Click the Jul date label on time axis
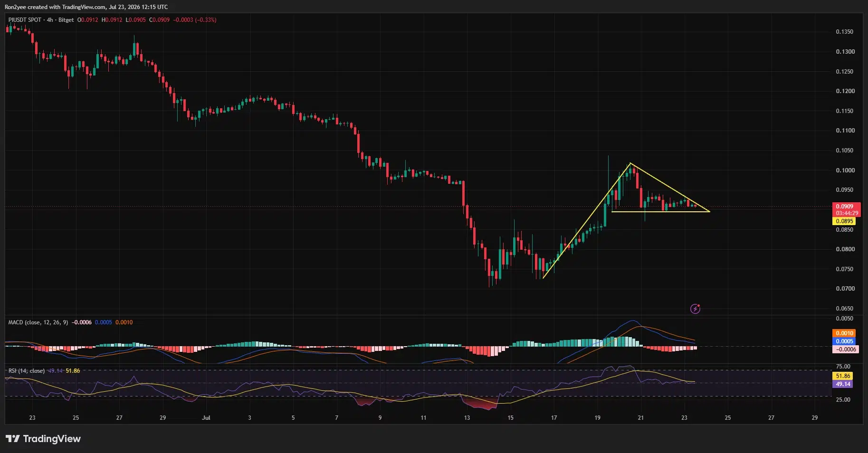The width and height of the screenshot is (868, 453). click(x=206, y=418)
